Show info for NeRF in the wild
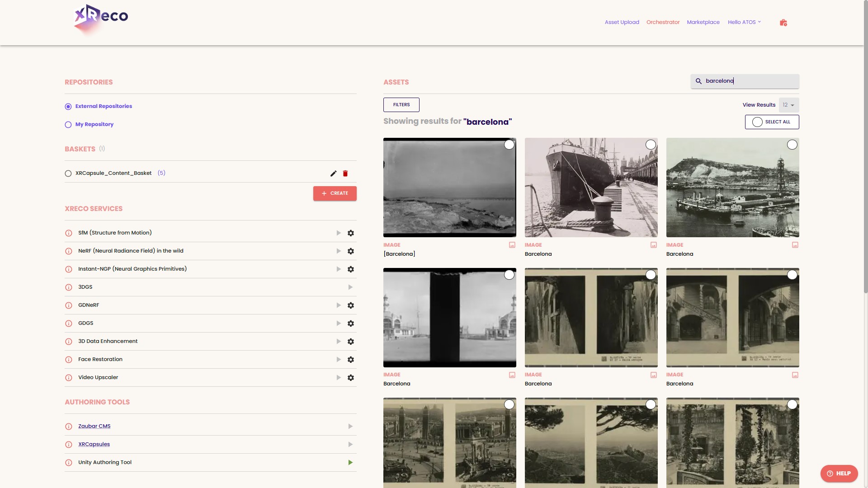Viewport: 868px width, 488px height. click(x=69, y=251)
